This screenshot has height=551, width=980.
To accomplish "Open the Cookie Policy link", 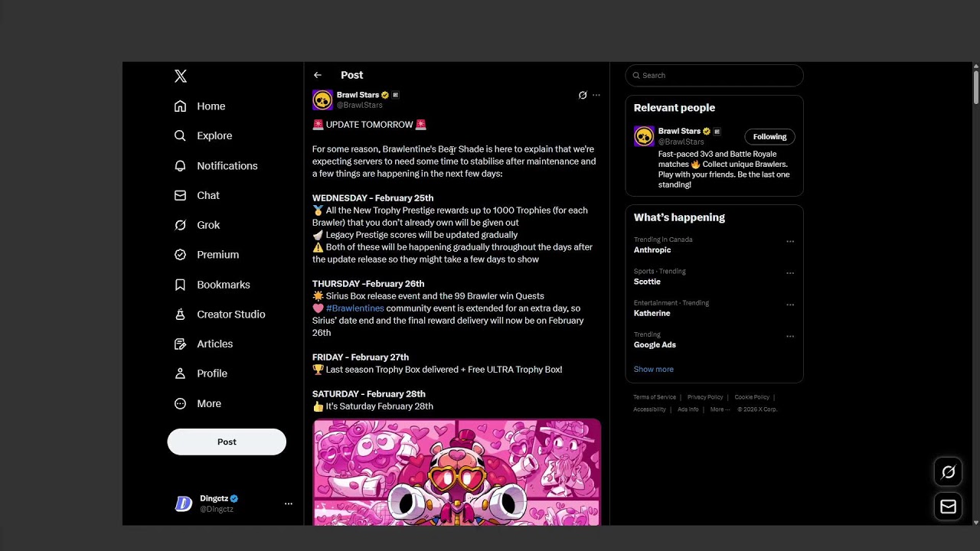I will [x=752, y=397].
